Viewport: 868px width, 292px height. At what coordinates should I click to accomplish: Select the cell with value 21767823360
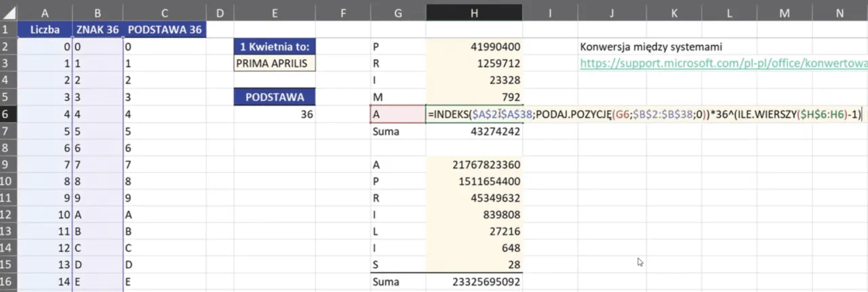[x=474, y=165]
